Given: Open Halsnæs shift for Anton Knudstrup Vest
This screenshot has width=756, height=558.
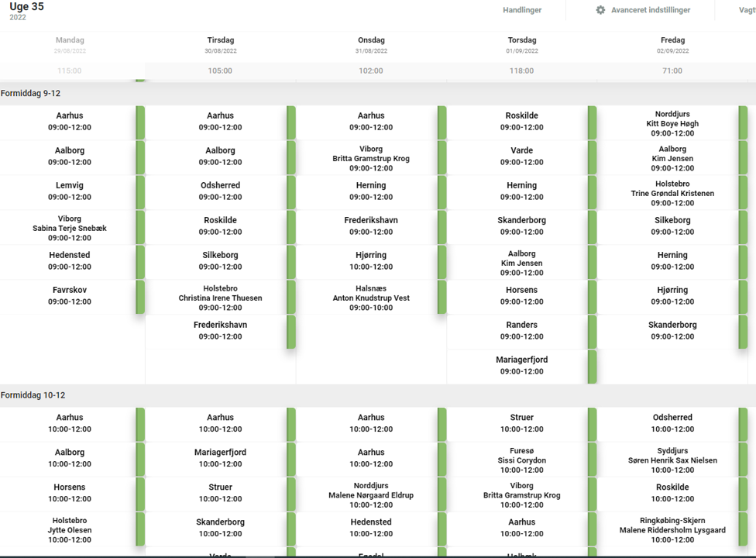Looking at the screenshot, I should (x=371, y=298).
